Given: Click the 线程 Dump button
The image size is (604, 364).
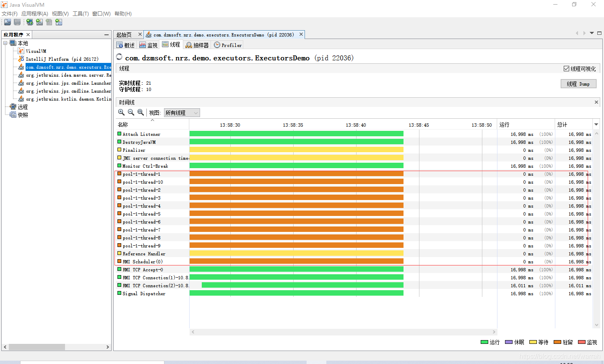Looking at the screenshot, I should [578, 84].
